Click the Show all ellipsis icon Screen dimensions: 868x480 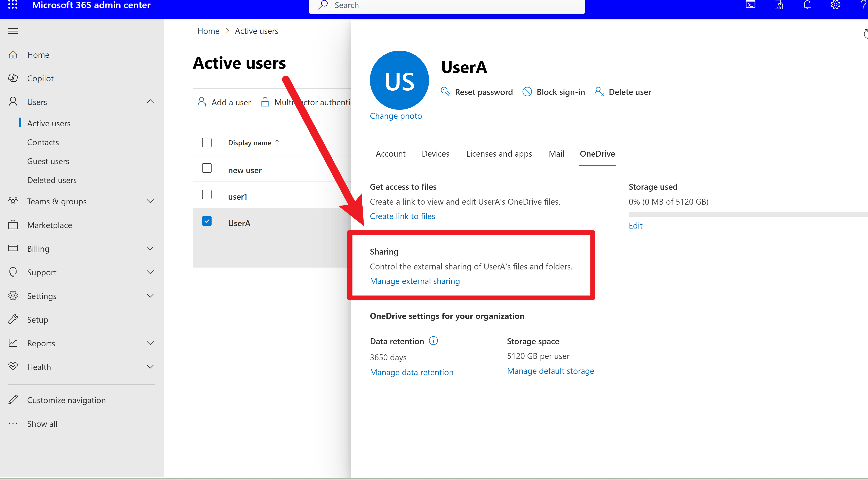click(x=13, y=424)
